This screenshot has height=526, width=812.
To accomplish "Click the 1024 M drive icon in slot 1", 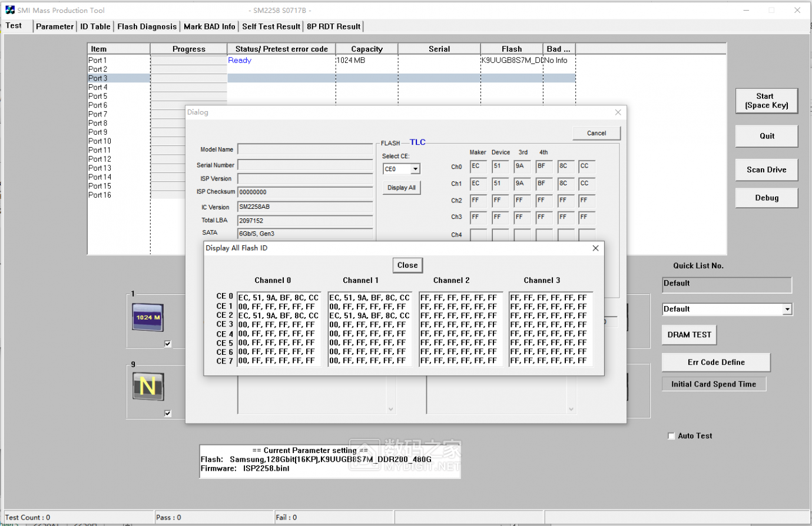I will coord(147,318).
